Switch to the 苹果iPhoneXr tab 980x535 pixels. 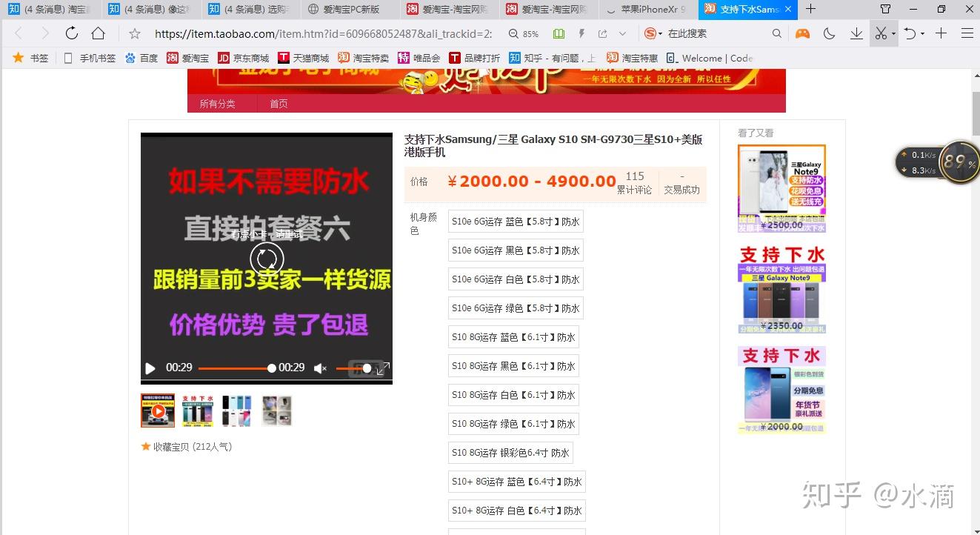click(x=648, y=9)
